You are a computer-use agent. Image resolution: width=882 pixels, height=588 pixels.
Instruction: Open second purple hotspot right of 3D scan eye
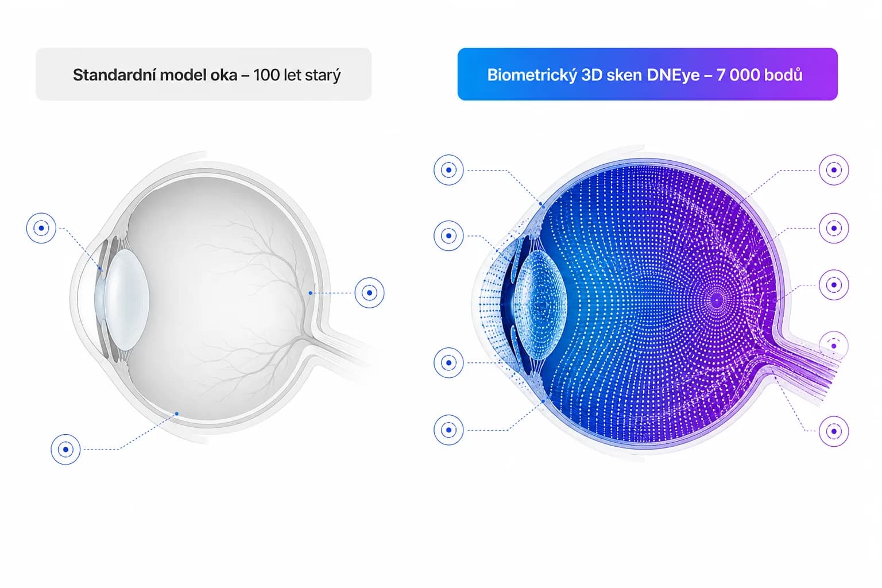(834, 228)
